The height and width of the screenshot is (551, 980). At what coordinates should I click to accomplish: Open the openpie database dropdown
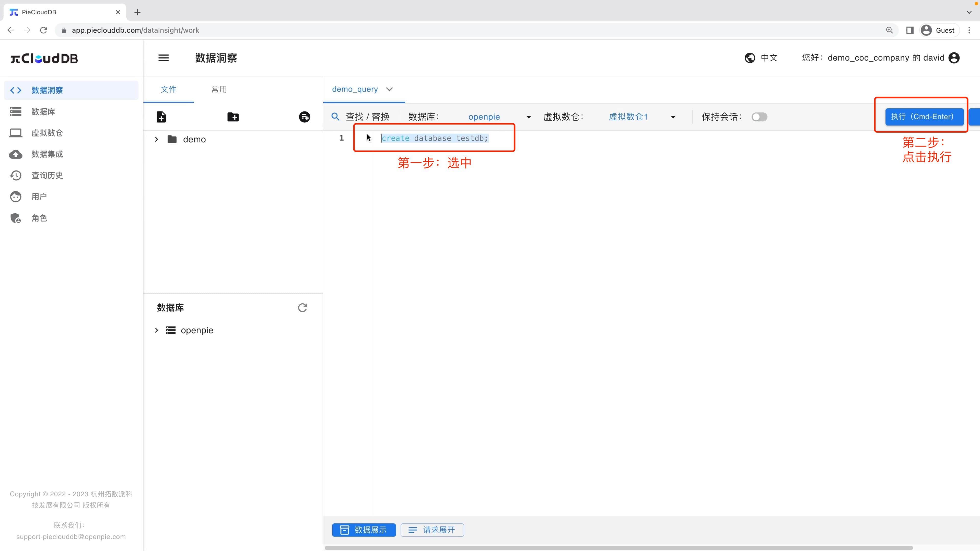[528, 117]
